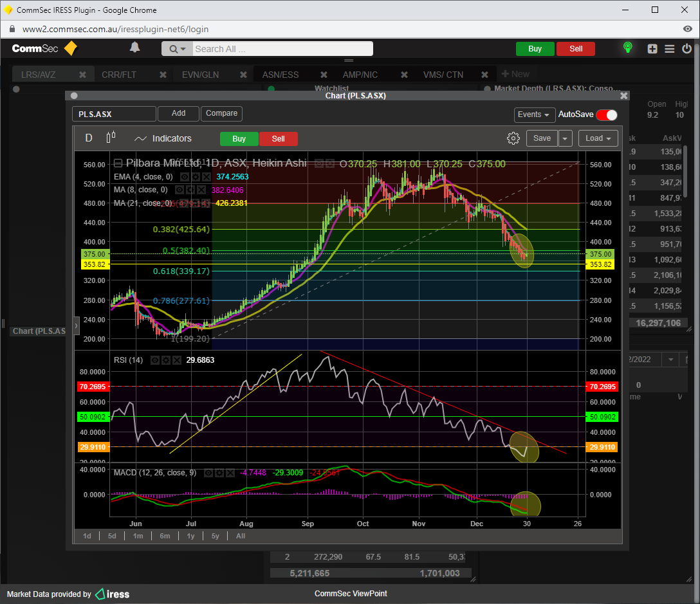Open the notifications bell

pyautogui.click(x=135, y=48)
